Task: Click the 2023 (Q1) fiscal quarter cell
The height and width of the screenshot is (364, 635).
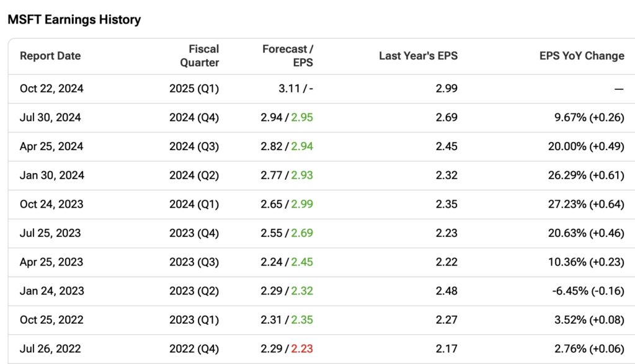Action: 194,320
